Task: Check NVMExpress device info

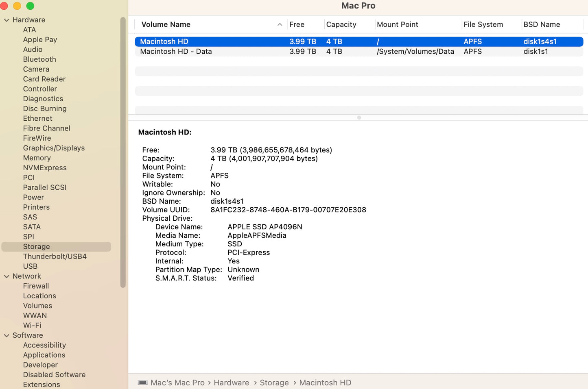Action: pos(45,167)
